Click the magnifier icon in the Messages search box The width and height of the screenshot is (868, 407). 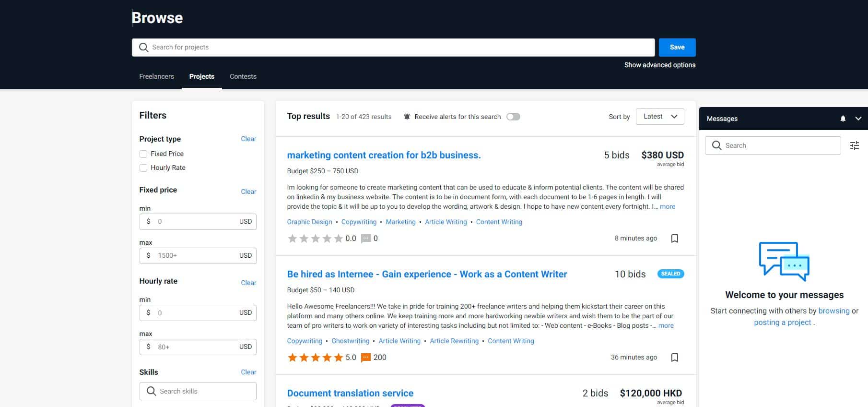[717, 145]
